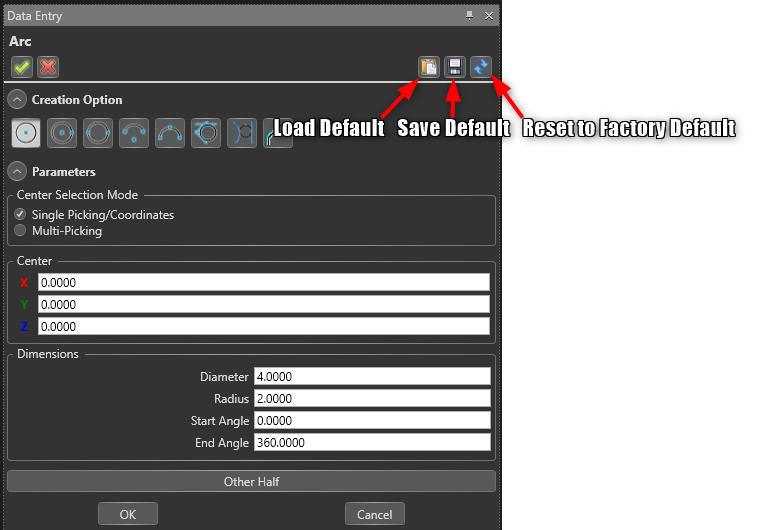Select the three-point arc creation option
Viewport: 764px width, 530px height.
coord(170,132)
